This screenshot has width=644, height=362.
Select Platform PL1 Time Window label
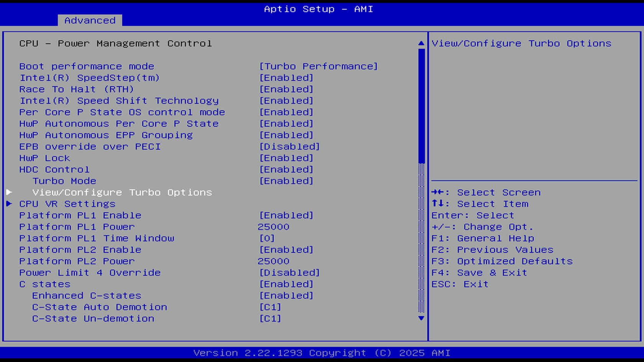pos(97,238)
